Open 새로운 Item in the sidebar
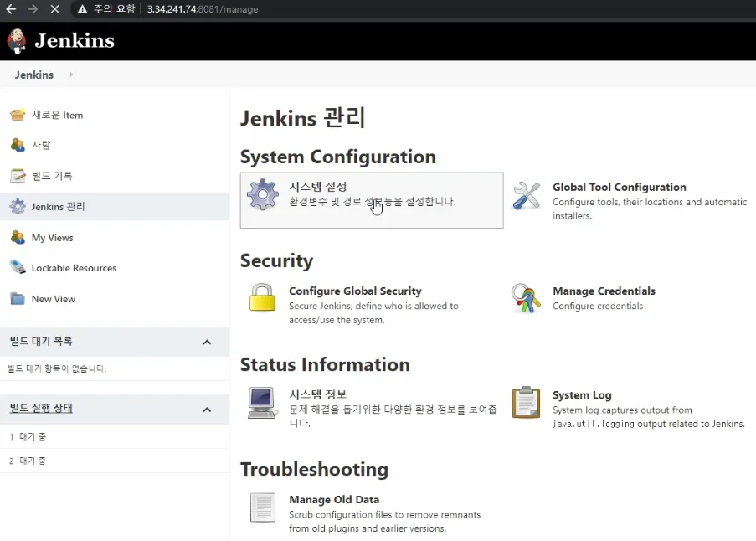This screenshot has height=541, width=756. pos(57,115)
